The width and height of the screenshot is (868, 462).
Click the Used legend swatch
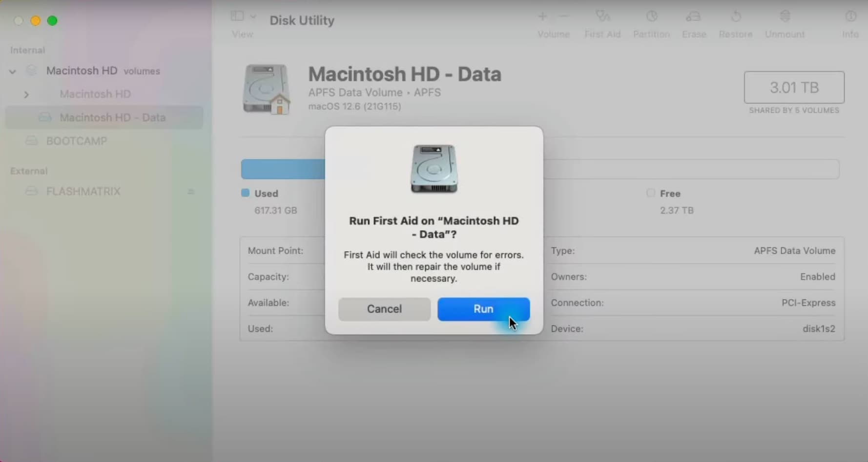(x=246, y=193)
